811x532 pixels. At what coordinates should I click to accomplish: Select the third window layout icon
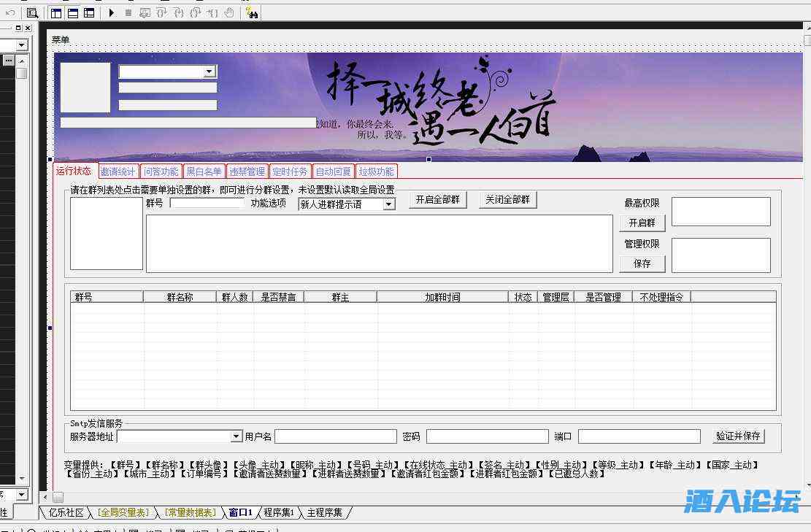89,12
